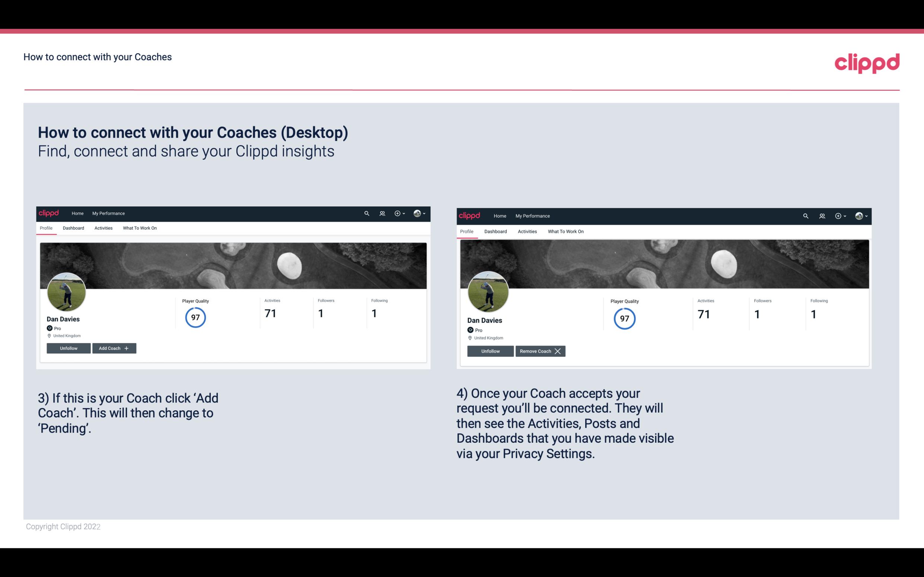Click 'Activities' tab in left dashboard

[x=103, y=228]
